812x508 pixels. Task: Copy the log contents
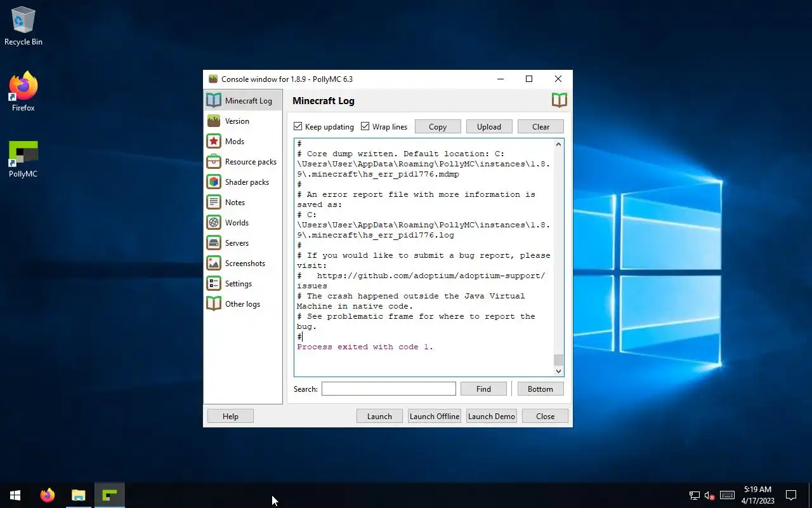(x=438, y=126)
